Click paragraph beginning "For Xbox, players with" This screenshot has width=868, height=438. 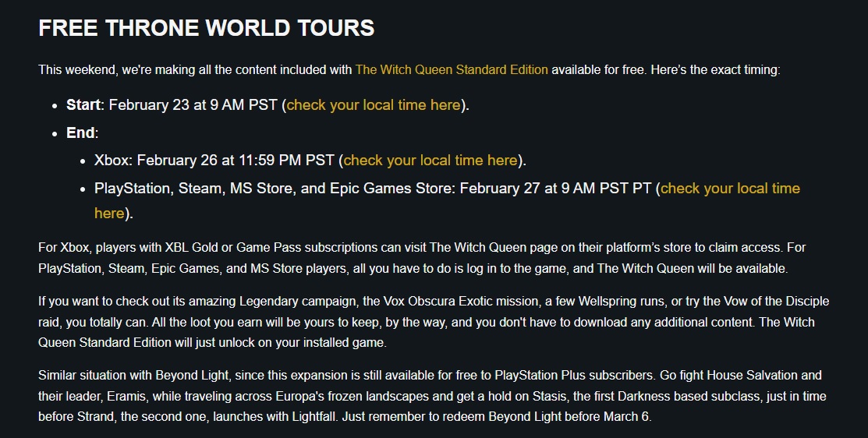(x=422, y=258)
